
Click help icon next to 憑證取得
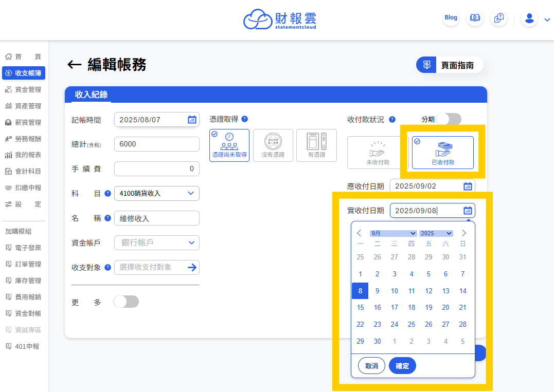(244, 119)
